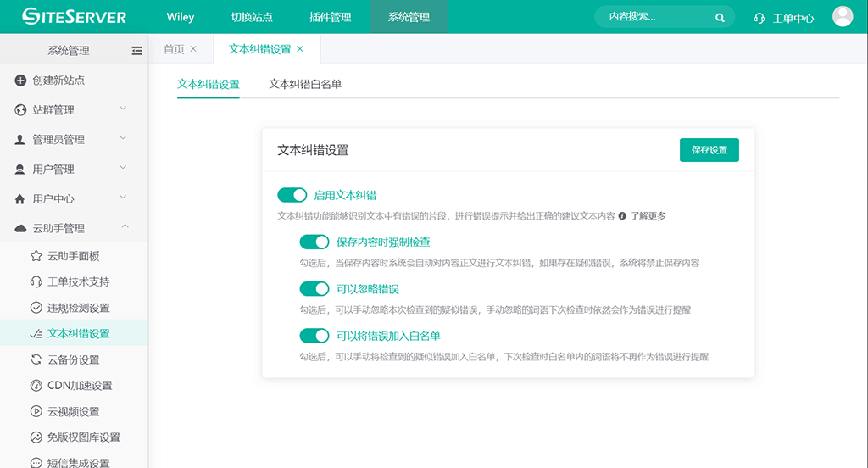The height and width of the screenshot is (468, 868).
Task: Click the 保存设置 button
Action: point(709,150)
